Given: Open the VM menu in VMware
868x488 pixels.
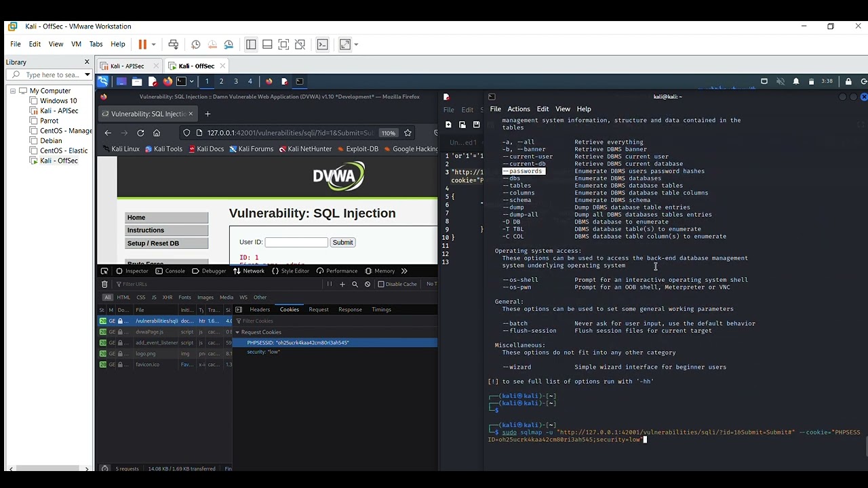Looking at the screenshot, I should [x=76, y=44].
